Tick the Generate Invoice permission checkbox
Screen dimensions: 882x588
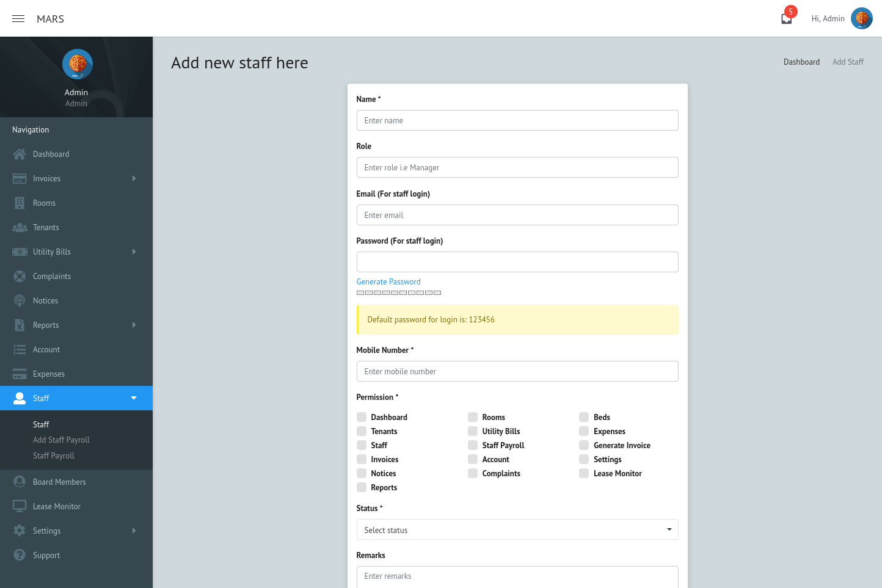(x=584, y=445)
